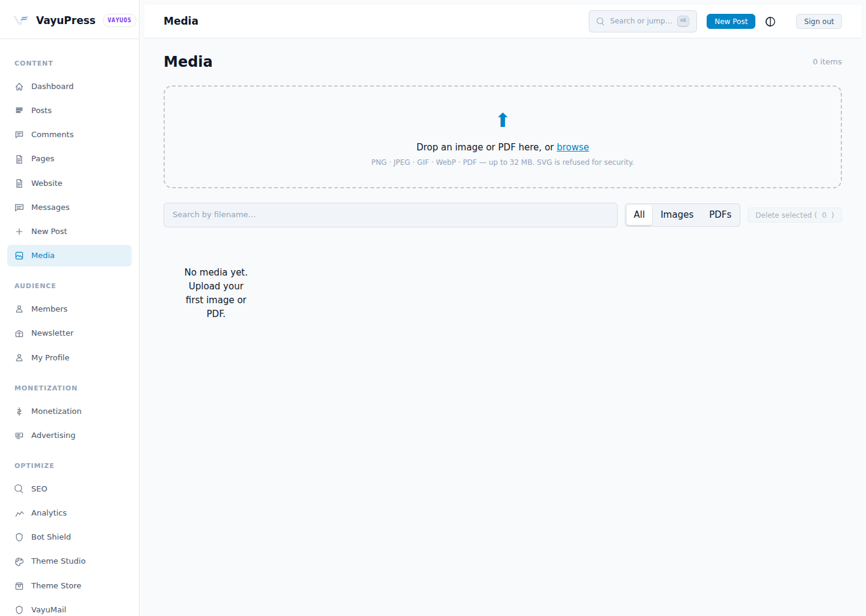The width and height of the screenshot is (866, 616).
Task: Click the Delete selected button
Action: (x=794, y=215)
